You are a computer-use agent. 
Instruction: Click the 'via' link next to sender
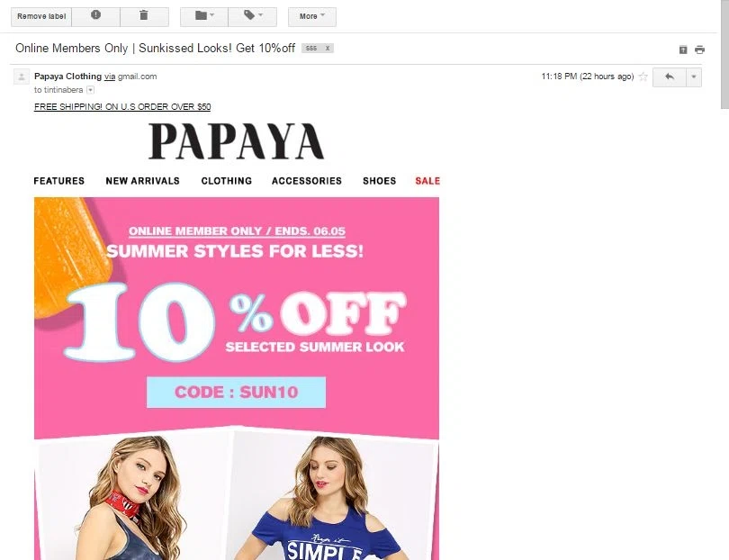(x=110, y=77)
